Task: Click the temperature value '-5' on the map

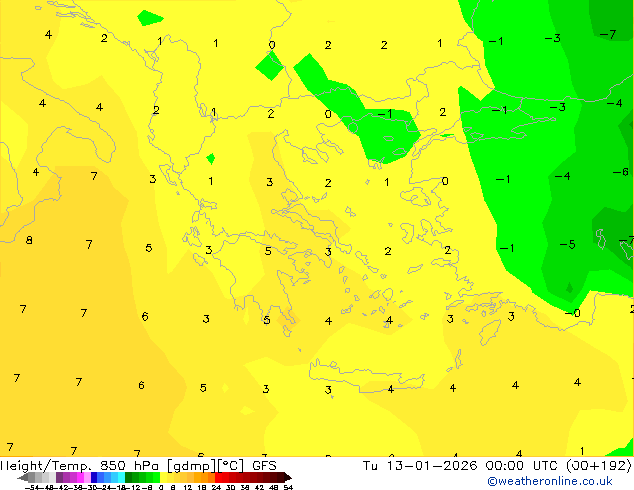Action: [567, 245]
